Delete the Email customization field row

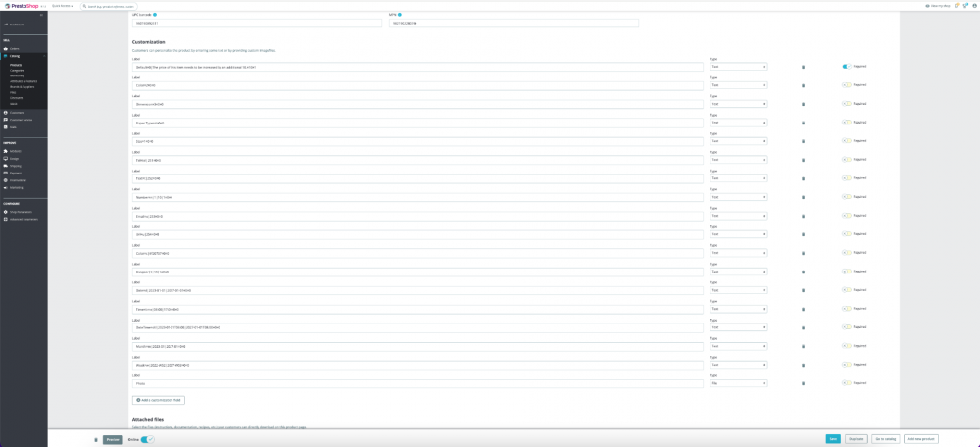[804, 216]
